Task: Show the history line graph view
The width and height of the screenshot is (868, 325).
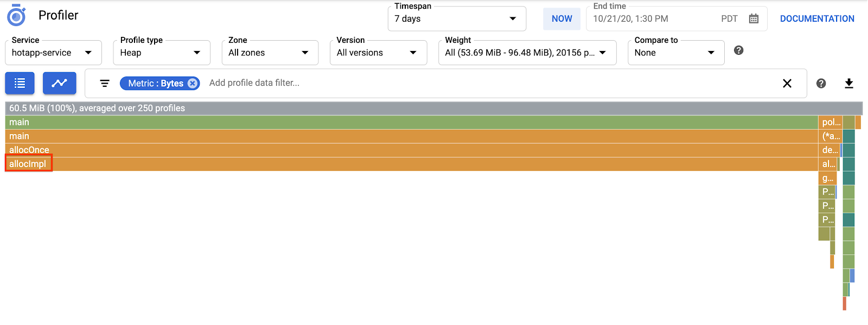Action: pos(59,83)
